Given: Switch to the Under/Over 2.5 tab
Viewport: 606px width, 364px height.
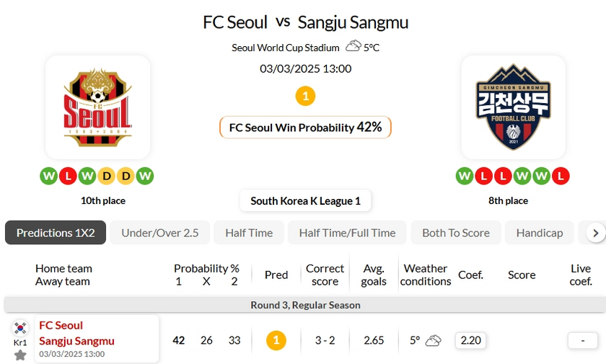Looking at the screenshot, I should (159, 233).
